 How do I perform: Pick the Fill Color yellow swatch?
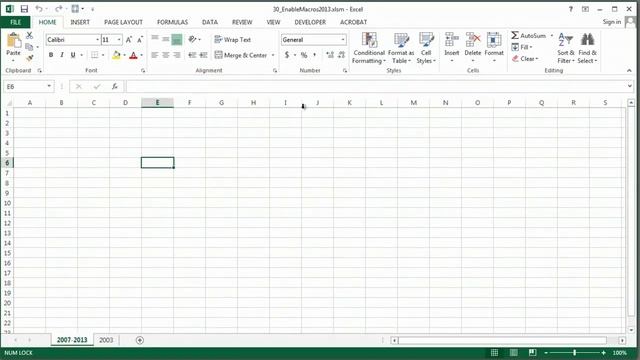pyautogui.click(x=116, y=55)
